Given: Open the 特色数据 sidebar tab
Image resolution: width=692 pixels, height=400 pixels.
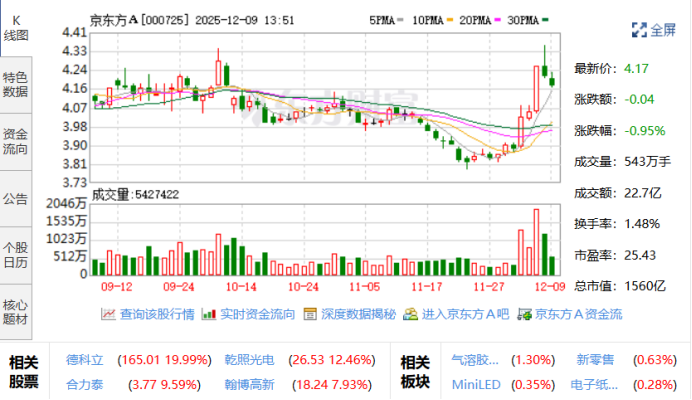Looking at the screenshot, I should coord(16,84).
